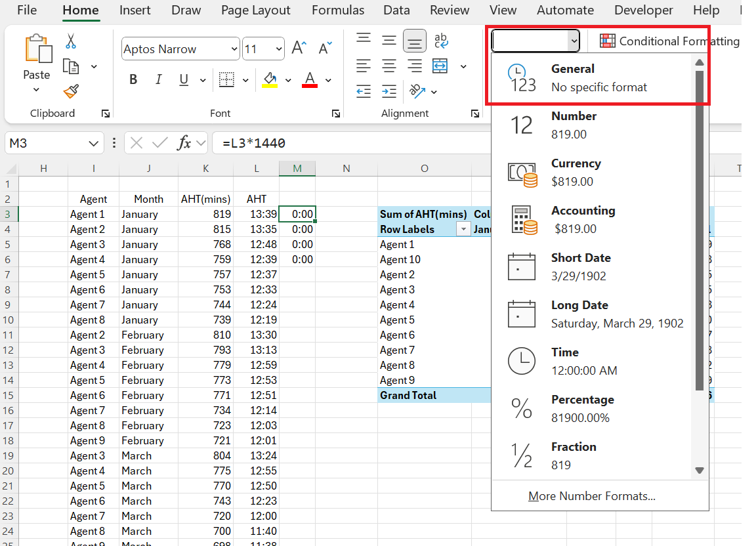This screenshot has width=756, height=546.
Task: Toggle Bold formatting
Action: click(134, 79)
